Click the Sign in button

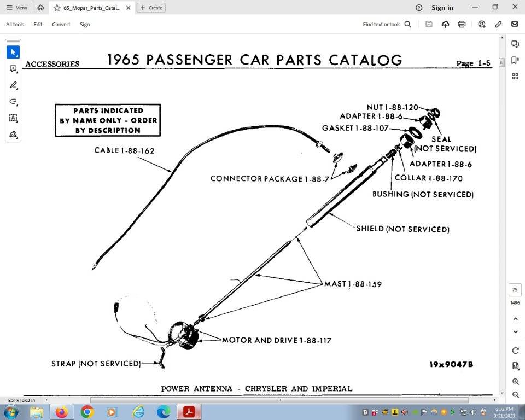click(x=442, y=8)
